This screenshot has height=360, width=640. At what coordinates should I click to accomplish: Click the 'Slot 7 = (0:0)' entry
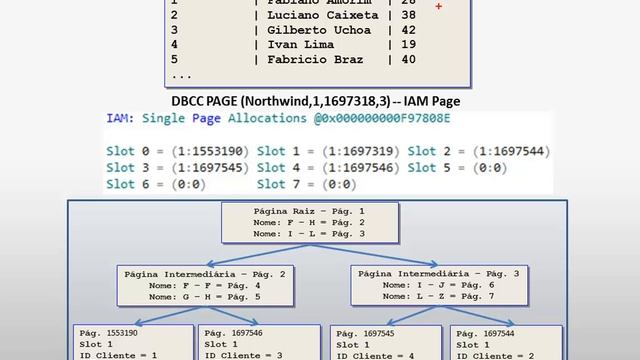tap(307, 184)
